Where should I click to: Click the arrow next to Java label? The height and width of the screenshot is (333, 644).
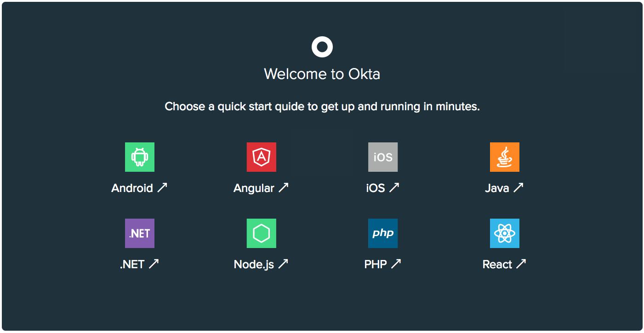(519, 187)
